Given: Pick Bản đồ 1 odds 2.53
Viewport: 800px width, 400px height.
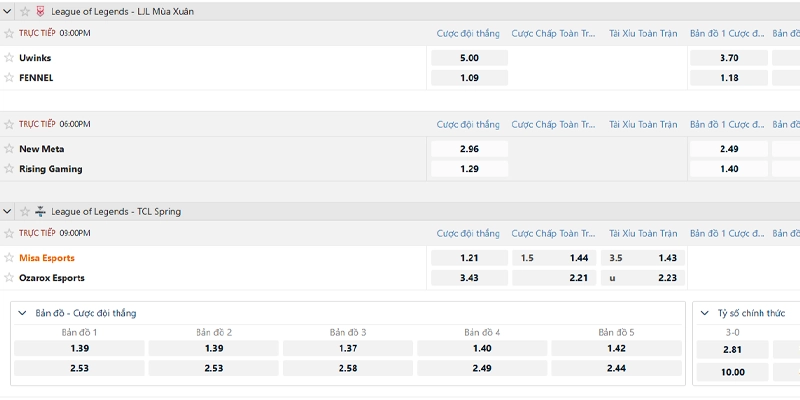Looking at the screenshot, I should coord(80,368).
